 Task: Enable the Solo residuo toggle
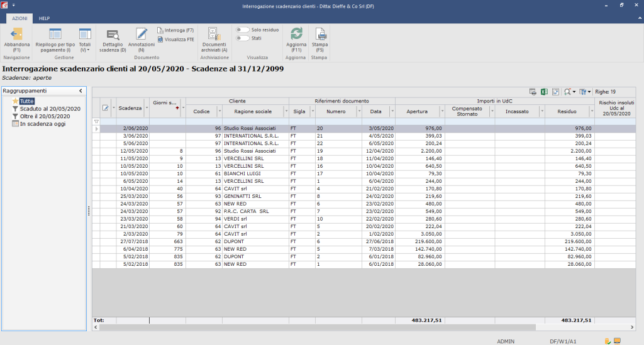tap(242, 30)
